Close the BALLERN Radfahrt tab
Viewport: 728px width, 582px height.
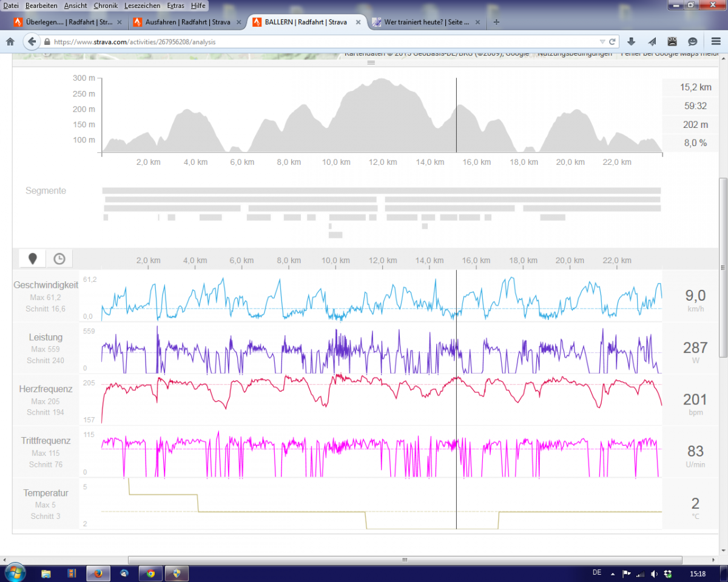coord(358,22)
